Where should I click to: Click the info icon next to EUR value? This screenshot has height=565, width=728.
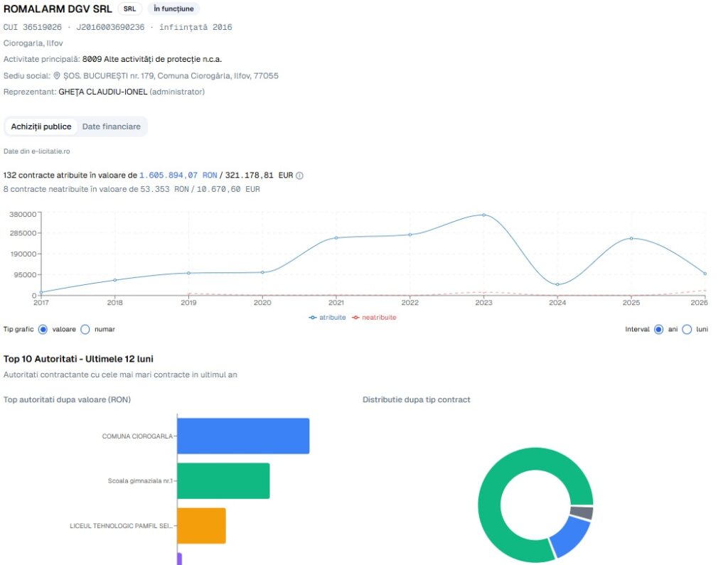tap(299, 176)
